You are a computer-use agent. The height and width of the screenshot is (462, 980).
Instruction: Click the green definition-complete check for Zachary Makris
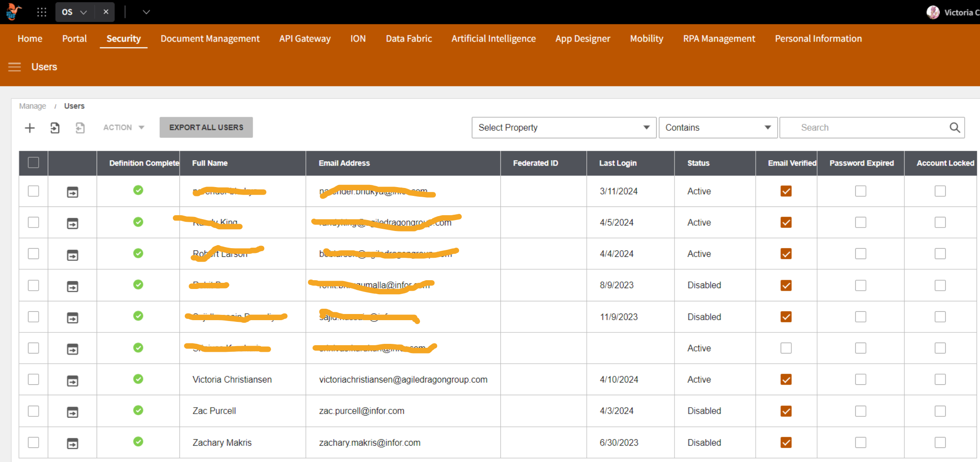pos(138,442)
